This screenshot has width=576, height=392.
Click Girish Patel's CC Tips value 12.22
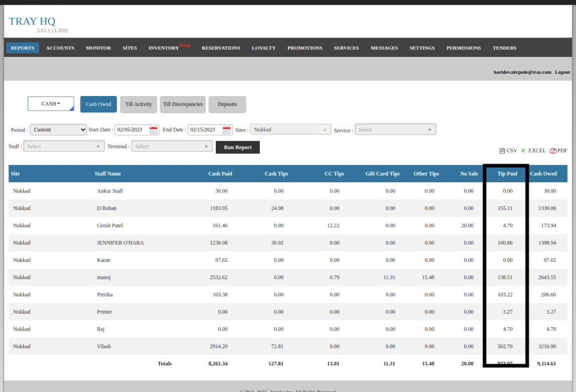point(333,225)
